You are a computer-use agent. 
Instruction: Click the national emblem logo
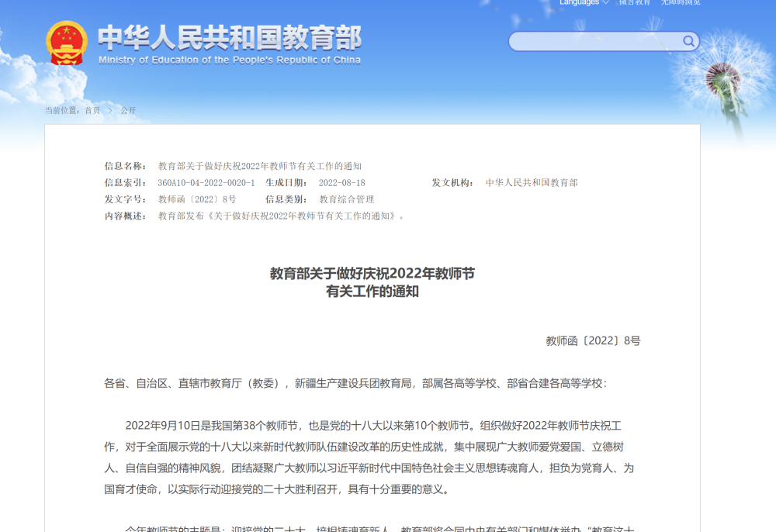pos(67,43)
